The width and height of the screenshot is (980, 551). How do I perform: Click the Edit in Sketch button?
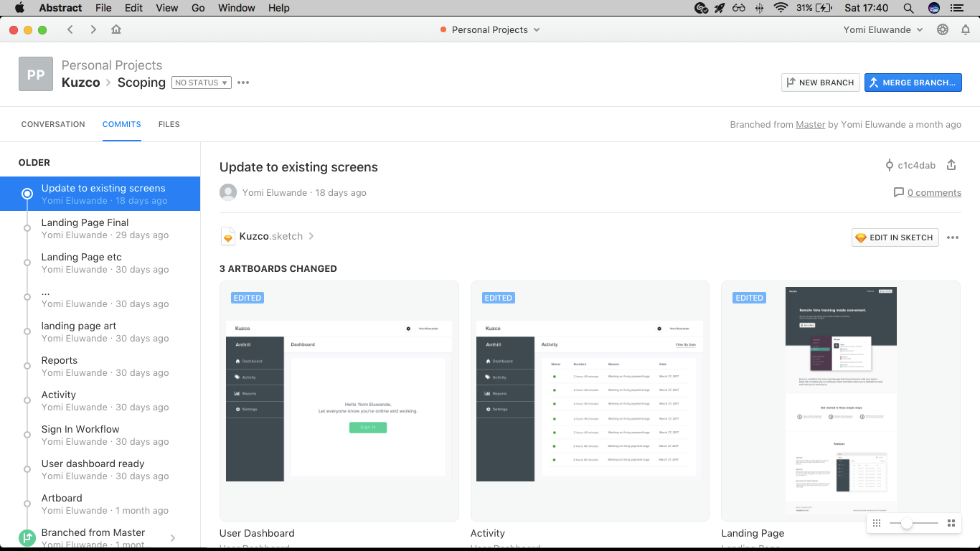pyautogui.click(x=895, y=237)
